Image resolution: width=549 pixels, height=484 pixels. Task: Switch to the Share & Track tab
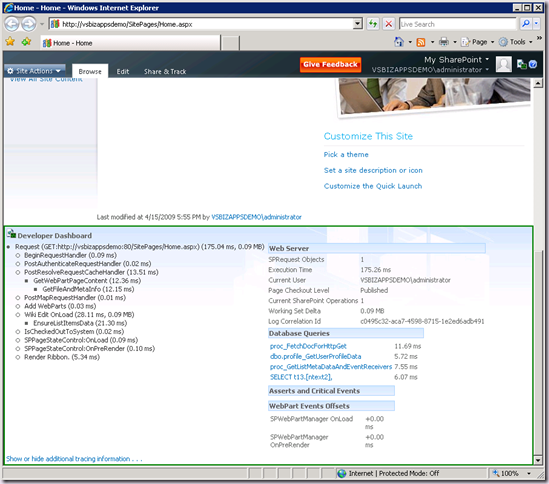[x=165, y=71]
